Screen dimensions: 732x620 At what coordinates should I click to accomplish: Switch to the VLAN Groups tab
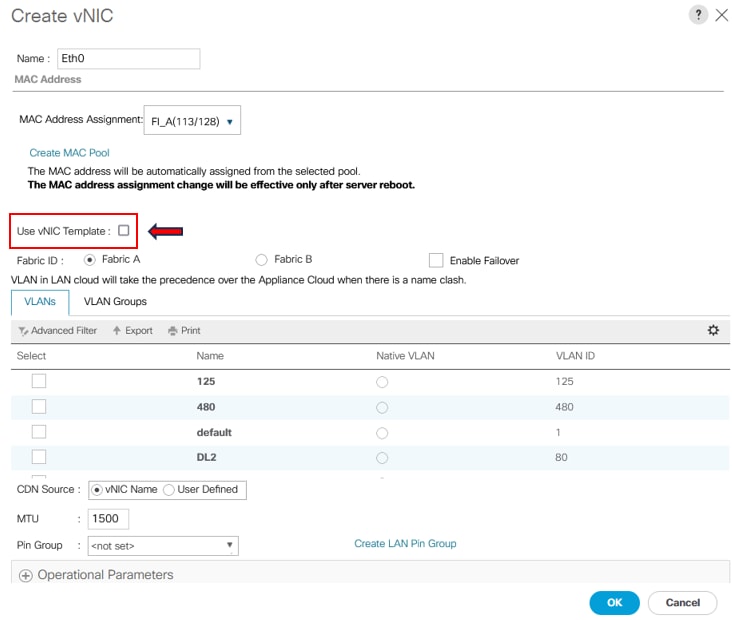115,302
